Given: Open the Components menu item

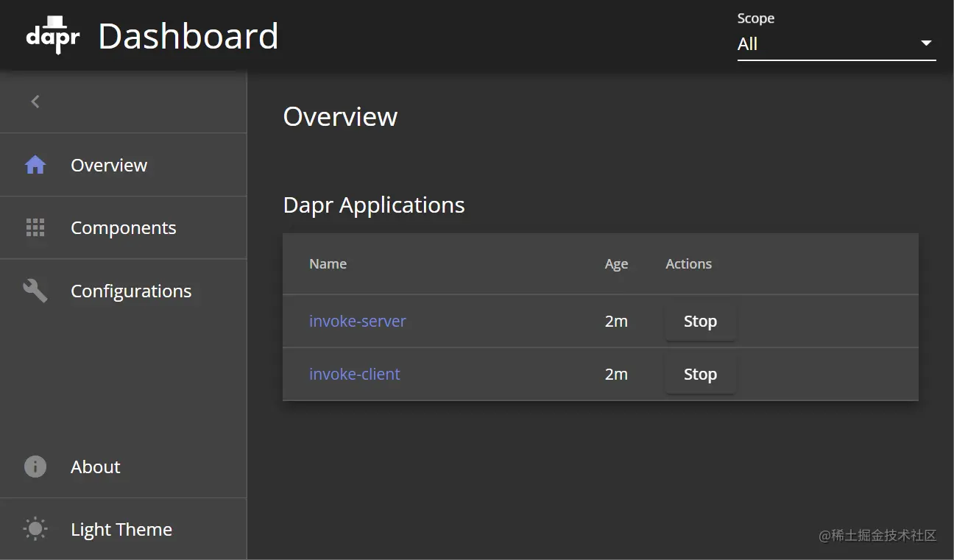Looking at the screenshot, I should 123,227.
